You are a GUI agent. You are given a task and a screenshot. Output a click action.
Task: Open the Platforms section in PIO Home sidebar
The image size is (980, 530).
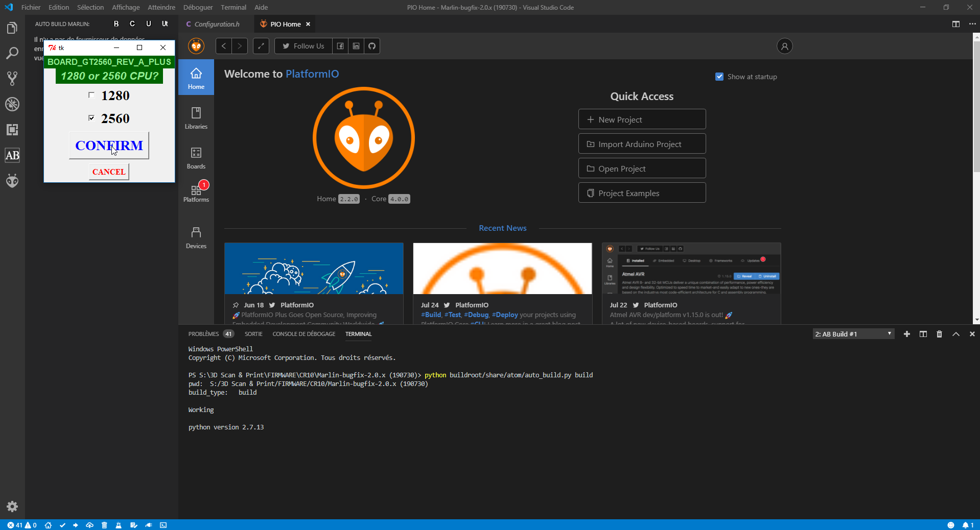coord(196,193)
